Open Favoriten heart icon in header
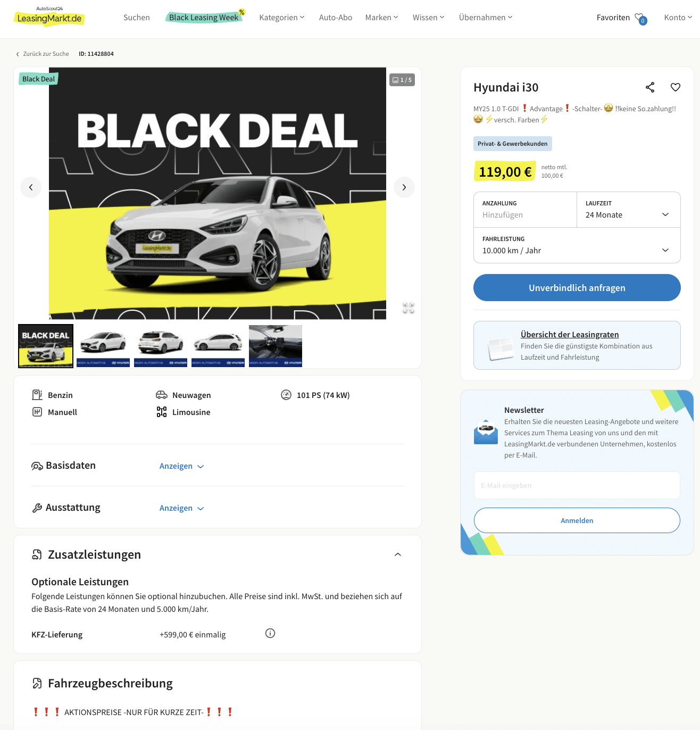The image size is (700, 730). pos(640,18)
